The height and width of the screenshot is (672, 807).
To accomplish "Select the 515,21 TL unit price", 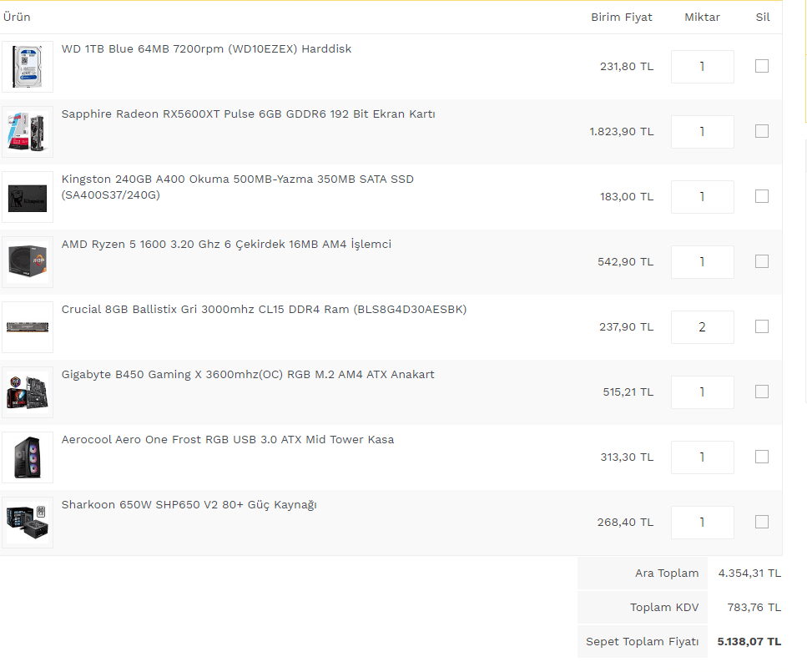I will point(628,392).
